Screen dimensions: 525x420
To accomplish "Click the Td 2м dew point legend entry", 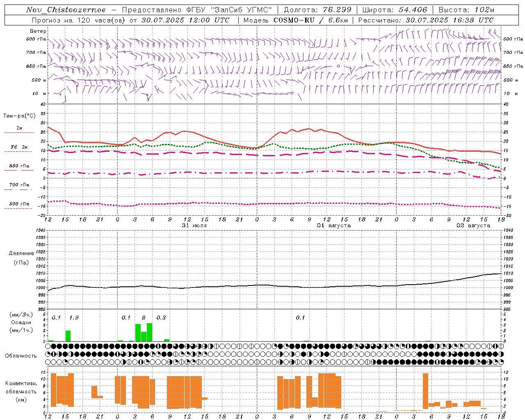I will 19,147.
